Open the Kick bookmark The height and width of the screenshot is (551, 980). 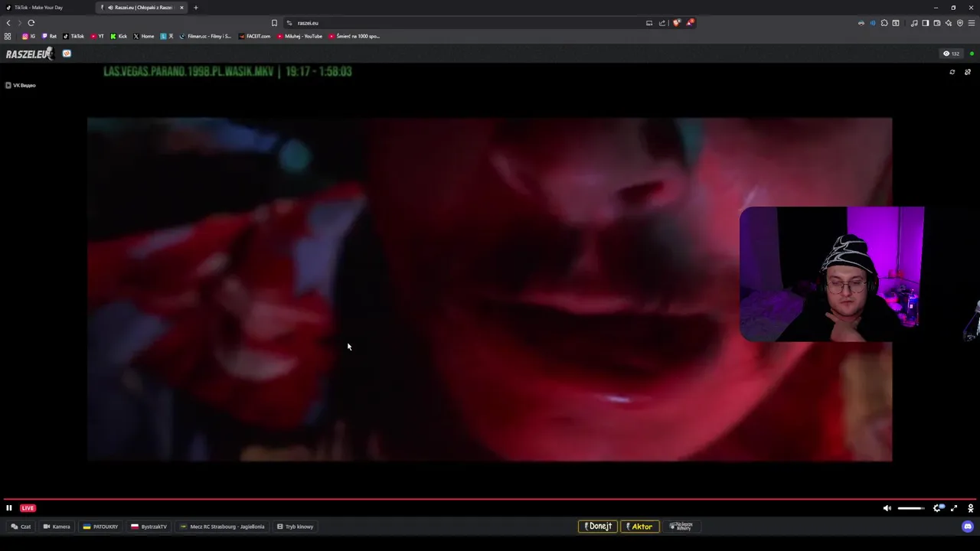(119, 36)
